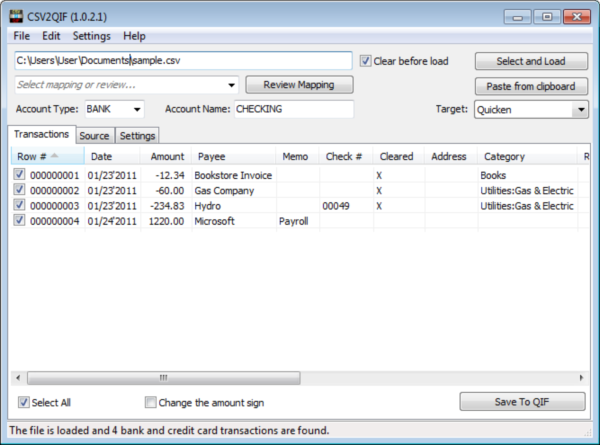
Task: Click the Select and Load button
Action: click(531, 61)
